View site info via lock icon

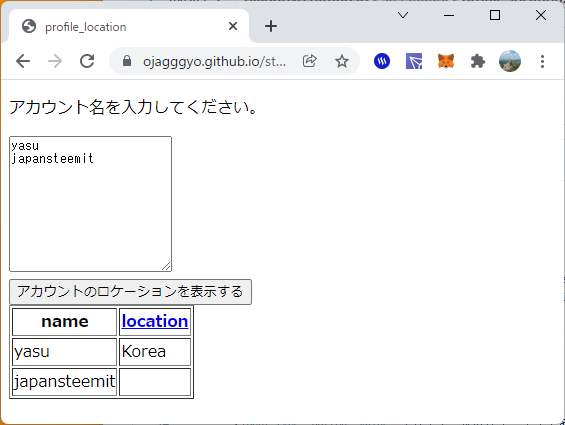point(126,61)
